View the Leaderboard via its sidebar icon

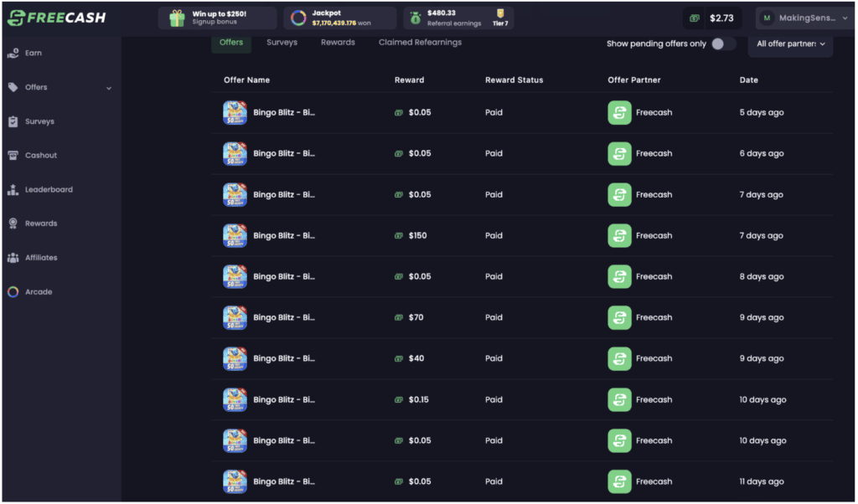[12, 189]
